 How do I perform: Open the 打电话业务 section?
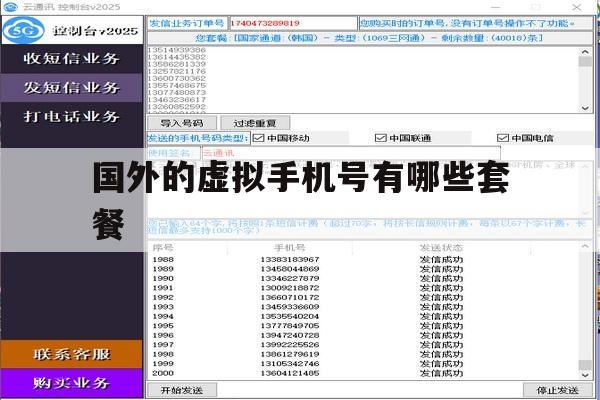(x=72, y=116)
